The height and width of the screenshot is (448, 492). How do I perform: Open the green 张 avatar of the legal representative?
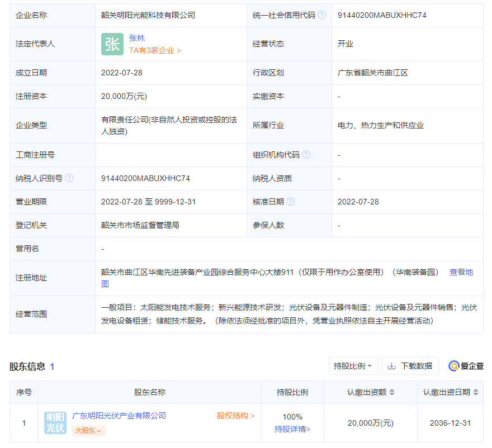[112, 44]
